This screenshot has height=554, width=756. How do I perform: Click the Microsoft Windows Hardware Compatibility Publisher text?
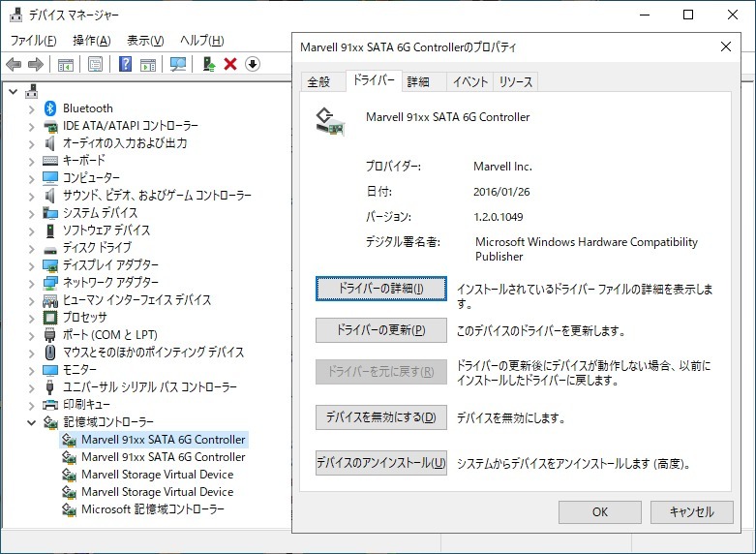click(587, 249)
